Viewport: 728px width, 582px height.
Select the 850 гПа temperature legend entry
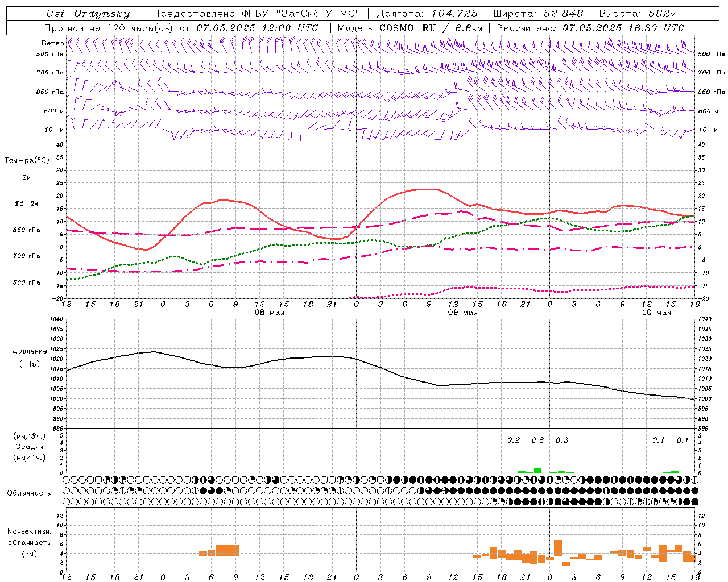click(x=27, y=230)
